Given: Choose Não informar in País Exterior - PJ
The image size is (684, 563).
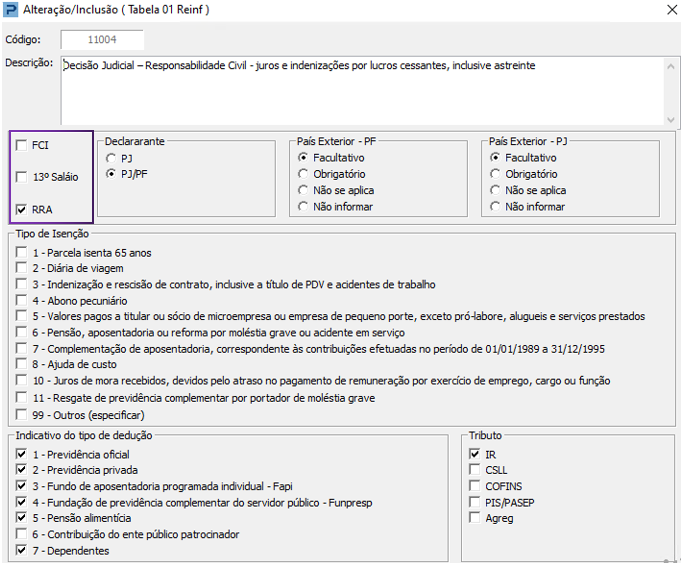Looking at the screenshot, I should (x=495, y=206).
